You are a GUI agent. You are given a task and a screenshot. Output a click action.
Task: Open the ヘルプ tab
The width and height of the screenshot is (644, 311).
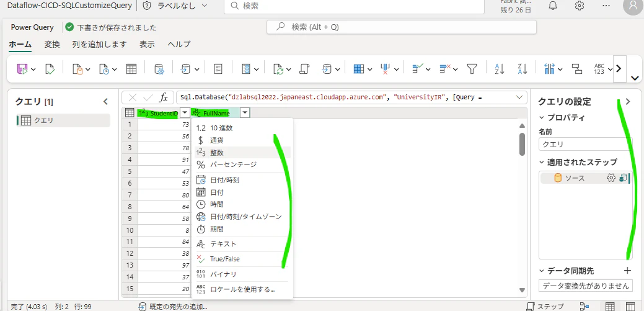click(x=179, y=45)
